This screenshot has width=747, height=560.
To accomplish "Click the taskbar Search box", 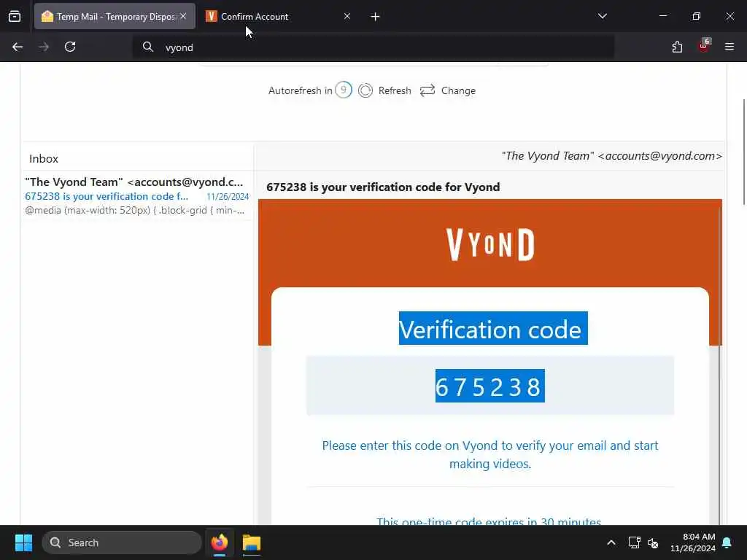I will tap(122, 542).
